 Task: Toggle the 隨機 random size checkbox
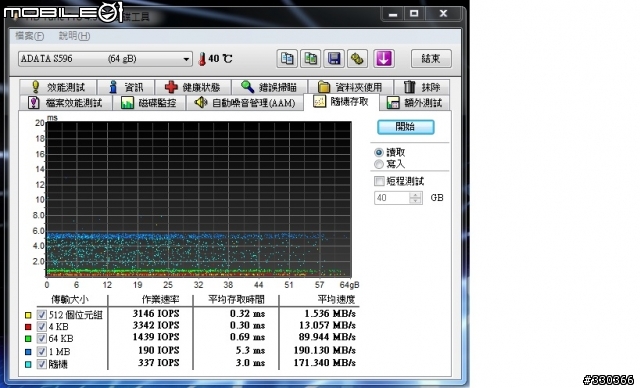(x=42, y=364)
